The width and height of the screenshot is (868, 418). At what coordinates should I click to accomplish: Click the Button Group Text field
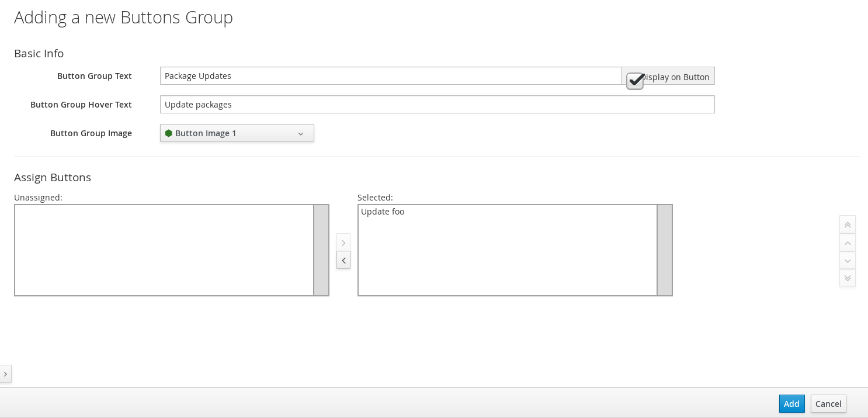coord(391,75)
